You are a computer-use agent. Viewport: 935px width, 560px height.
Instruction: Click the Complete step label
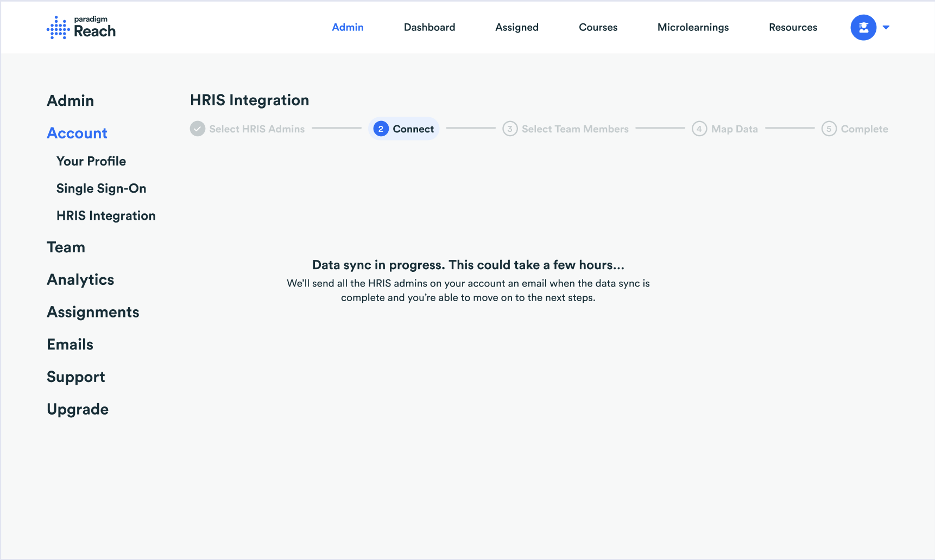864,129
